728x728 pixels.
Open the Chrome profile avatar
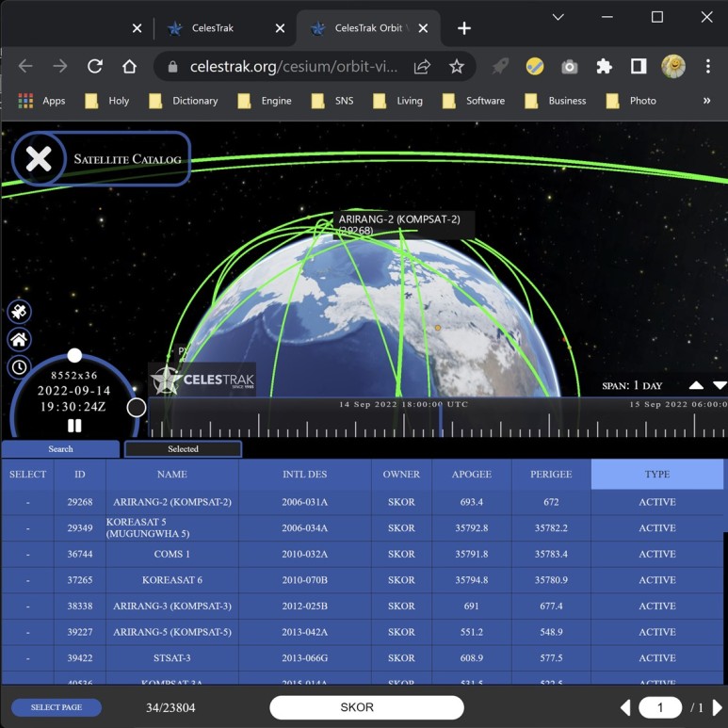tap(673, 66)
